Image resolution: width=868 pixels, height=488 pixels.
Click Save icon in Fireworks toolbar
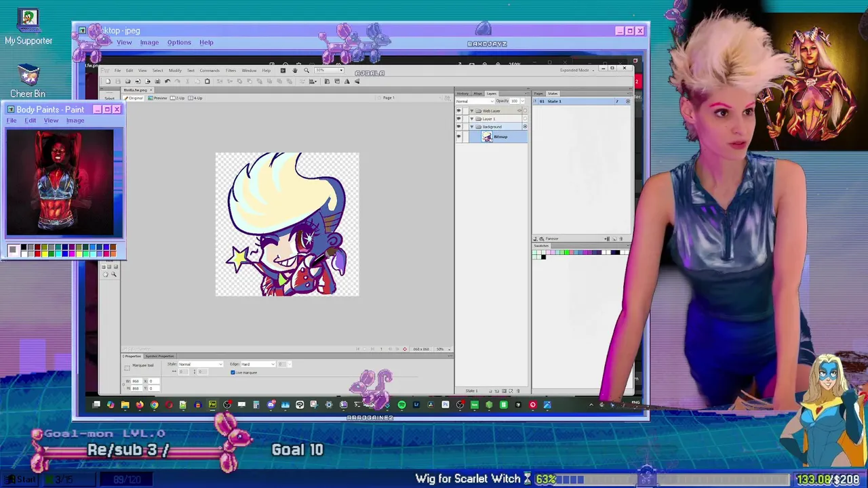(118, 81)
